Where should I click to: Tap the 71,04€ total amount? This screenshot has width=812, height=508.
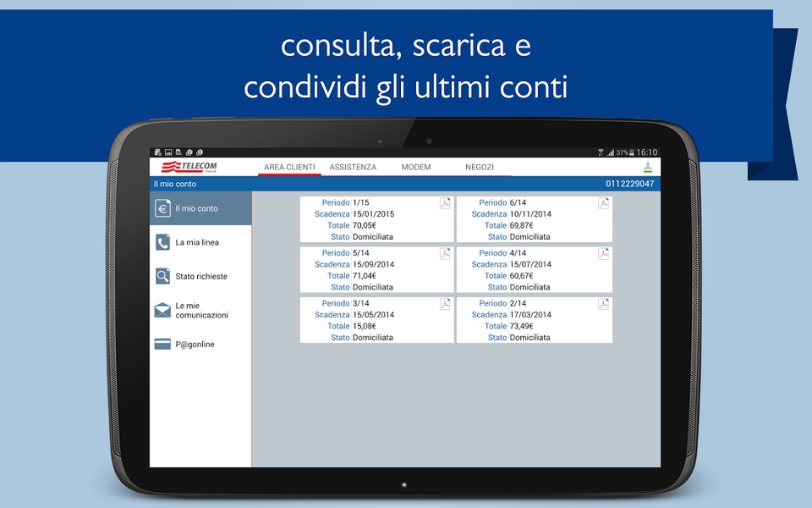pos(364,276)
